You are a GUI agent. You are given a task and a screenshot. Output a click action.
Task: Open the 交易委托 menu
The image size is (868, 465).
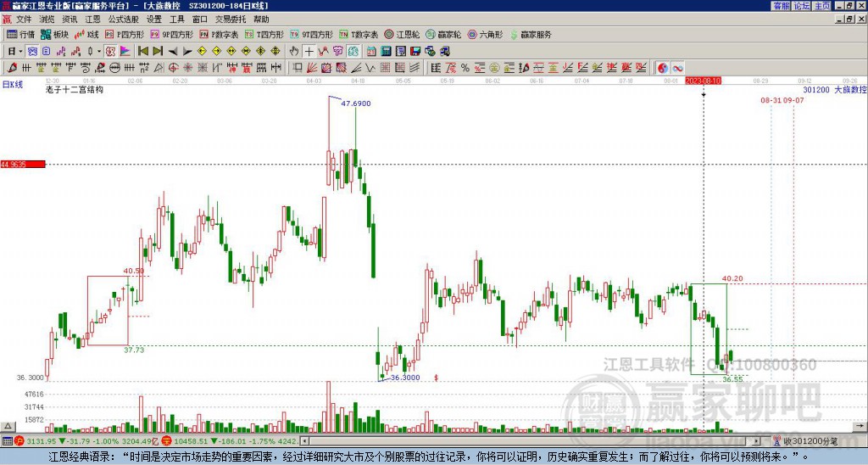(231, 20)
